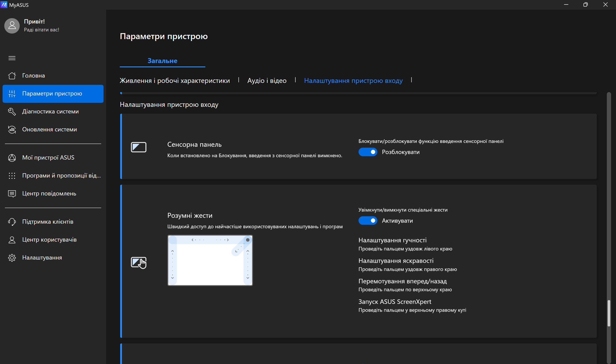The image size is (616, 364).
Task: Click the dots grid icon for Програми й пропозиції
Action: 12,176
